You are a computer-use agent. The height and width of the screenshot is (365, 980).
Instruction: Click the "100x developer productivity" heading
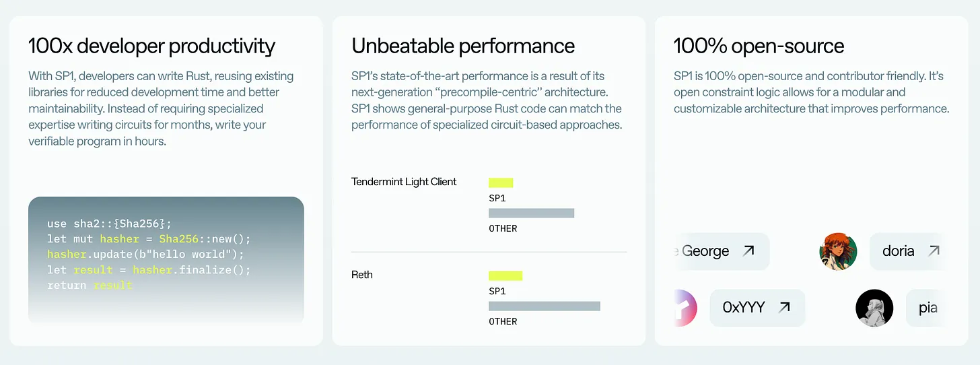pyautogui.click(x=151, y=46)
